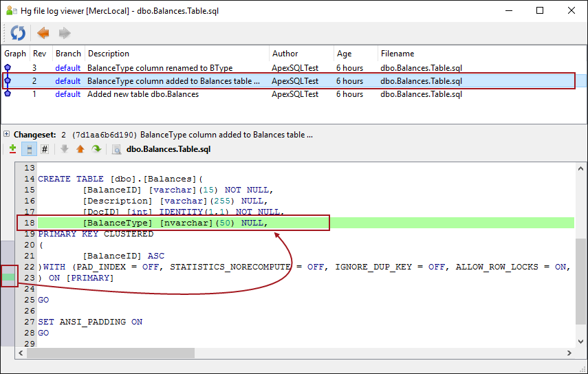Click the green curved arrow icon
The image size is (588, 374).
96,148
